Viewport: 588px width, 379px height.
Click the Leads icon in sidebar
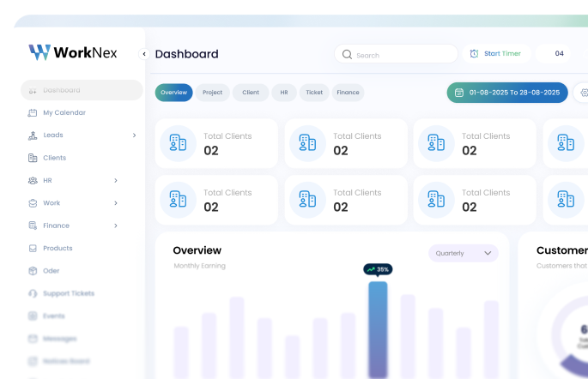[33, 135]
